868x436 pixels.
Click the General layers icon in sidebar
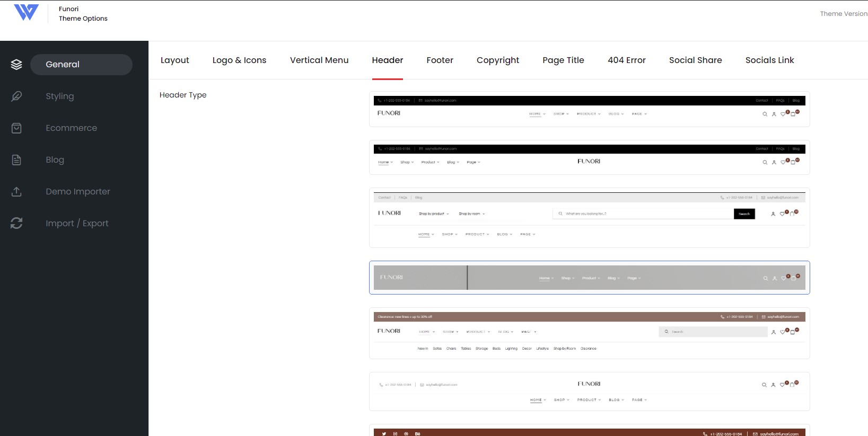click(x=16, y=65)
